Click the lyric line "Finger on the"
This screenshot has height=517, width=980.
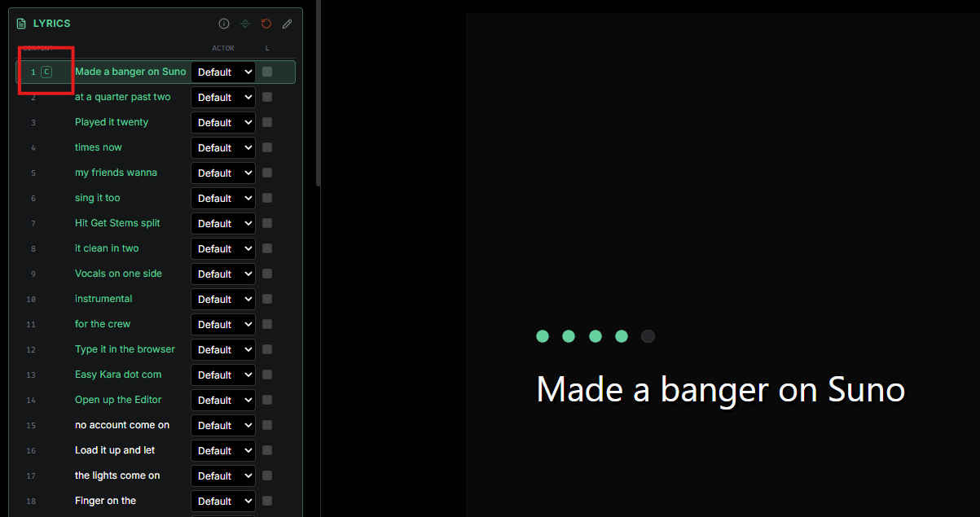tap(105, 501)
